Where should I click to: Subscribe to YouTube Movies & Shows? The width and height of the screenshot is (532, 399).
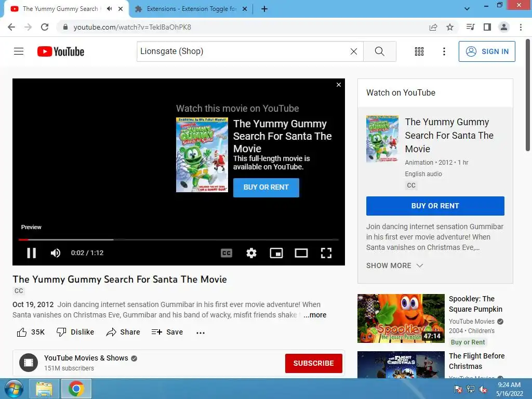[313, 363]
